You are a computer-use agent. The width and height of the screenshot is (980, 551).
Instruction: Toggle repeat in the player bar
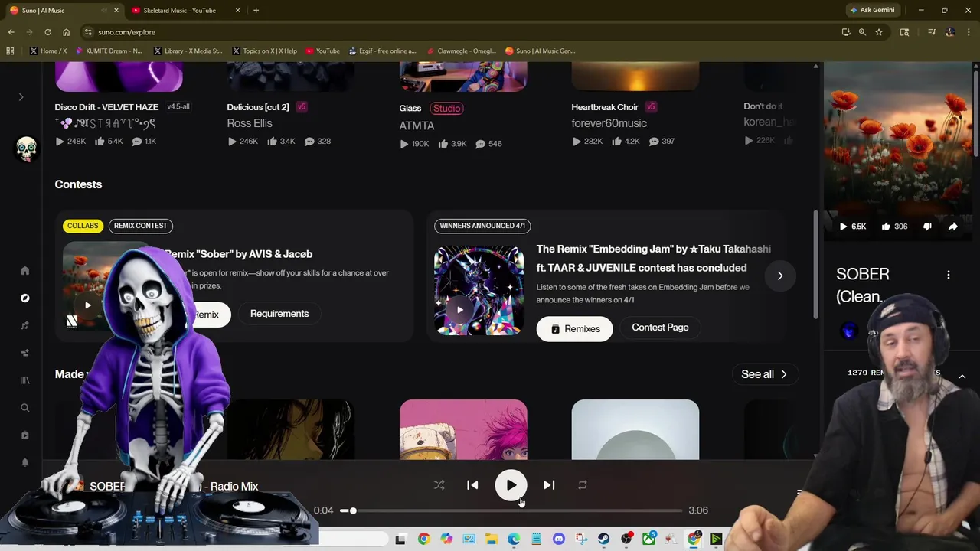point(583,485)
